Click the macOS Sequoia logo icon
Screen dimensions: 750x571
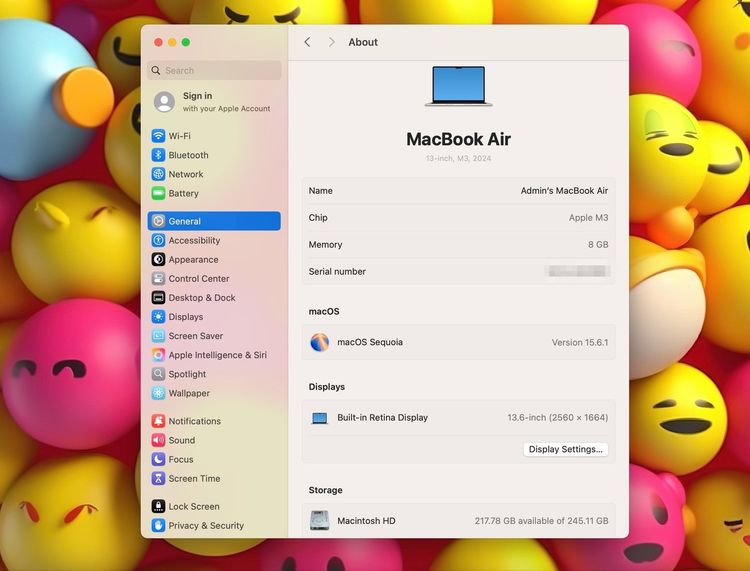[320, 342]
